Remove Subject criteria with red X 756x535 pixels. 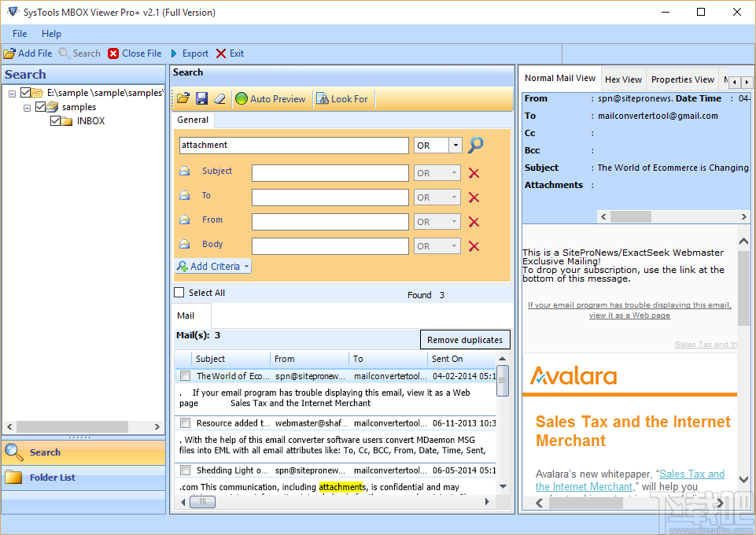pos(474,174)
